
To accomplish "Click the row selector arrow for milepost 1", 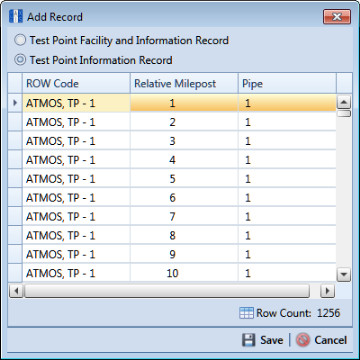I will [x=15, y=103].
